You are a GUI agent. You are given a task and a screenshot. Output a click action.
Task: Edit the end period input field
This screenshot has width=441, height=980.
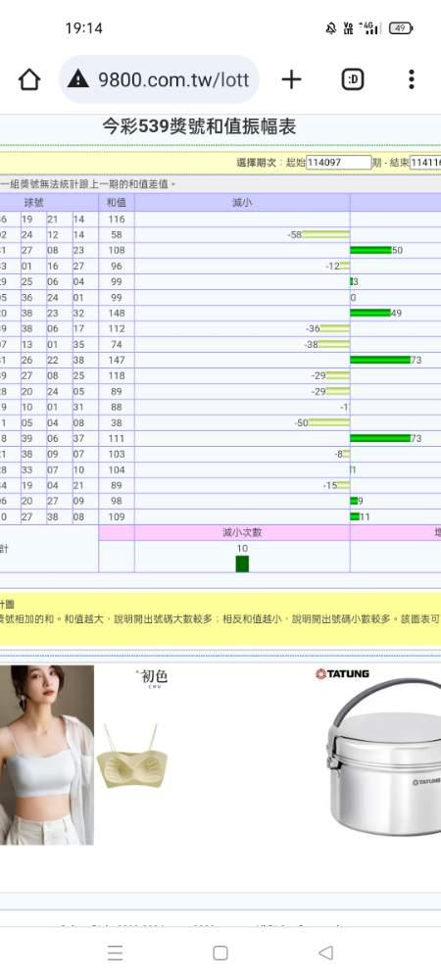[425, 163]
